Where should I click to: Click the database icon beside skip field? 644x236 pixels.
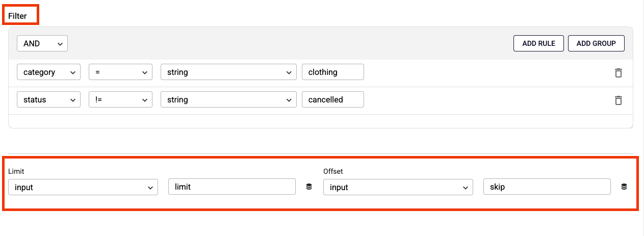624,187
